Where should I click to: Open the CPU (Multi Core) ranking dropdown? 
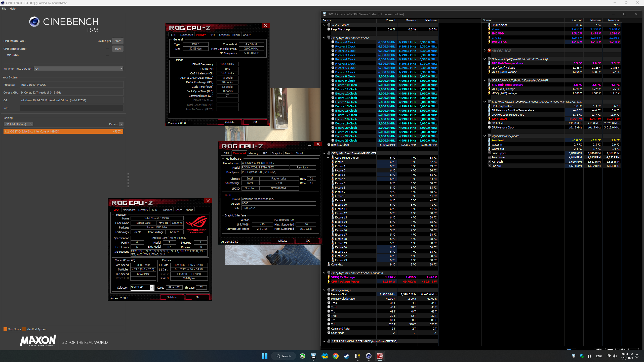point(18,124)
